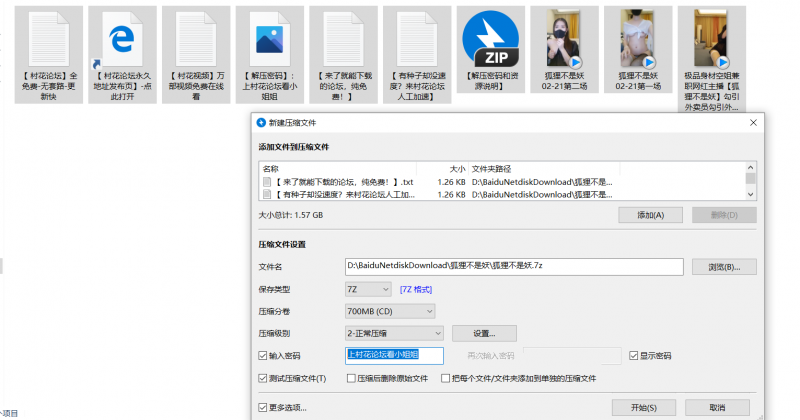Disable the 测试压缩文件(T) checkbox
The image size is (800, 420).
click(263, 379)
